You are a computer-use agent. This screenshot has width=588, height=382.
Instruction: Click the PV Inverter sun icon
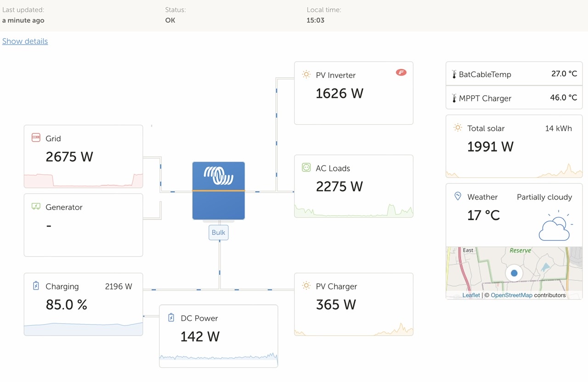coord(306,74)
